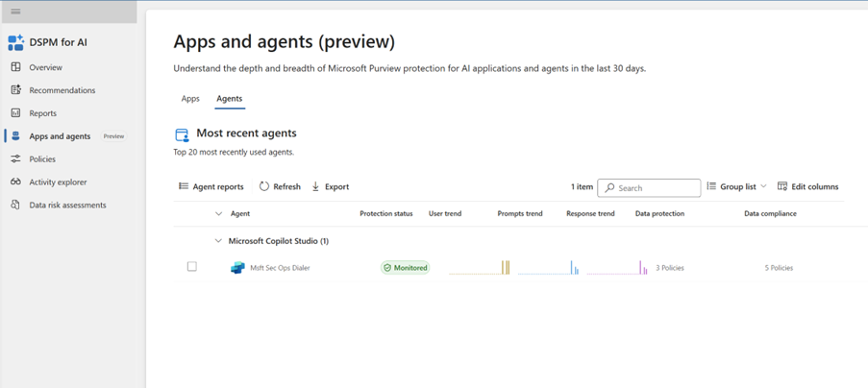Click the 1 item count text
This screenshot has height=388, width=868.
(x=582, y=187)
